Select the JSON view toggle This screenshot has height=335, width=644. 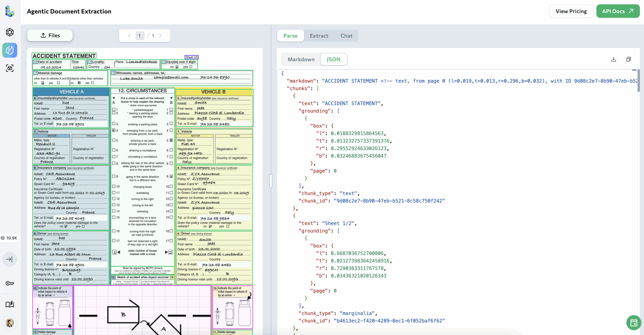click(x=333, y=59)
